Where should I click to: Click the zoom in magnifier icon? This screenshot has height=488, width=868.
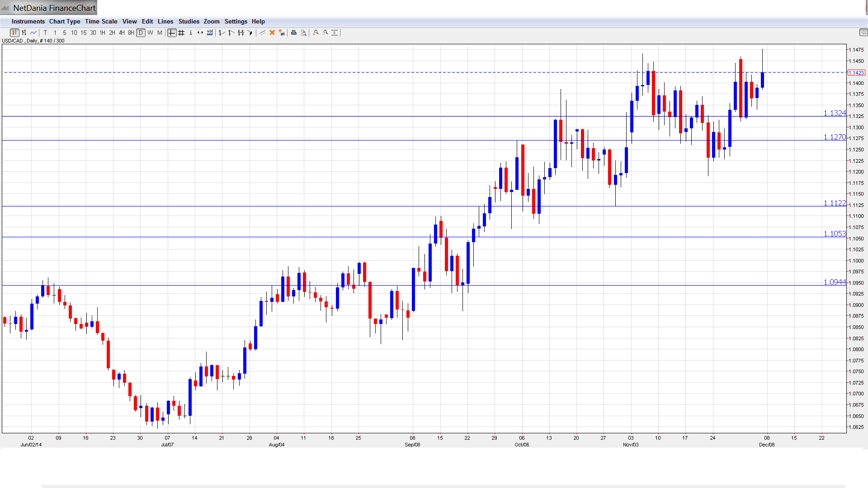coord(316,33)
